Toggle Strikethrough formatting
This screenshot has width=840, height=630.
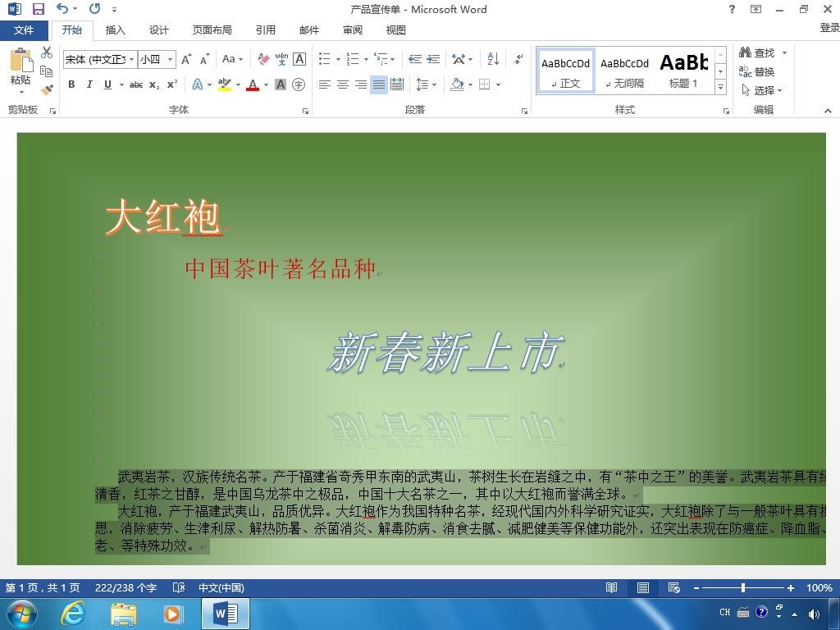136,84
